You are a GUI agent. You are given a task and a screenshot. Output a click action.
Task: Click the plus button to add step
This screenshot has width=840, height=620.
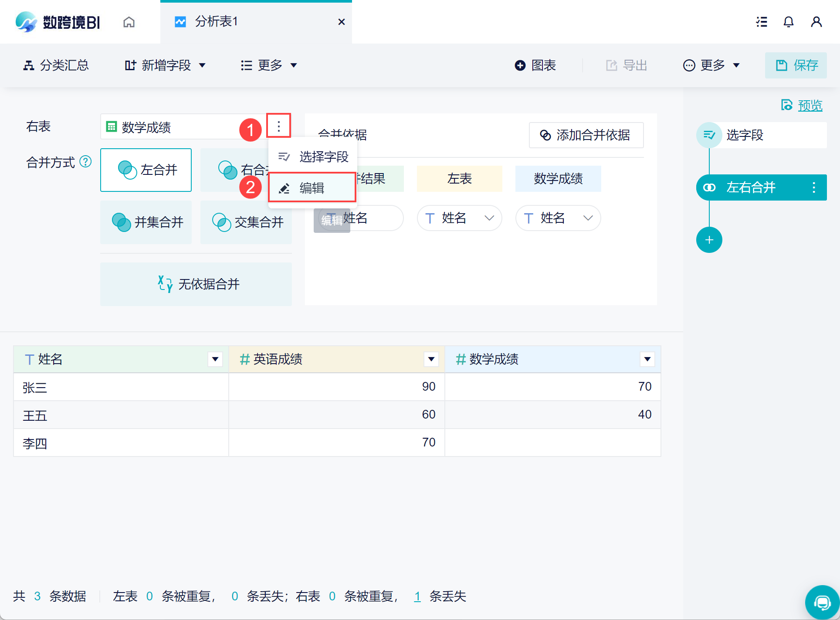tap(709, 240)
